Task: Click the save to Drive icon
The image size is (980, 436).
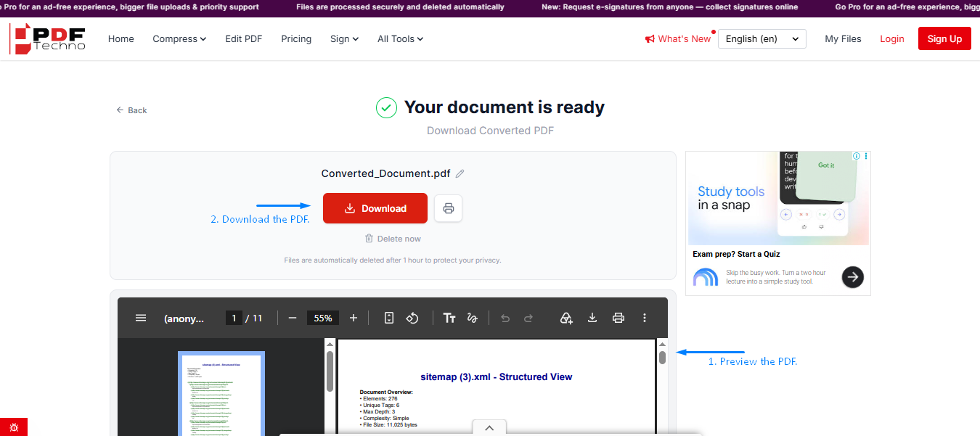Action: (566, 318)
